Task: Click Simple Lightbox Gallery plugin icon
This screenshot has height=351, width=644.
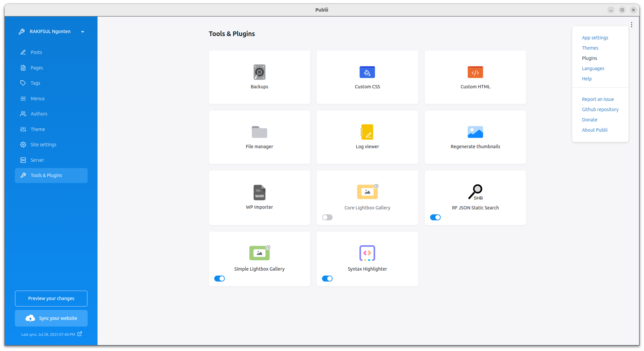Action: tap(259, 253)
